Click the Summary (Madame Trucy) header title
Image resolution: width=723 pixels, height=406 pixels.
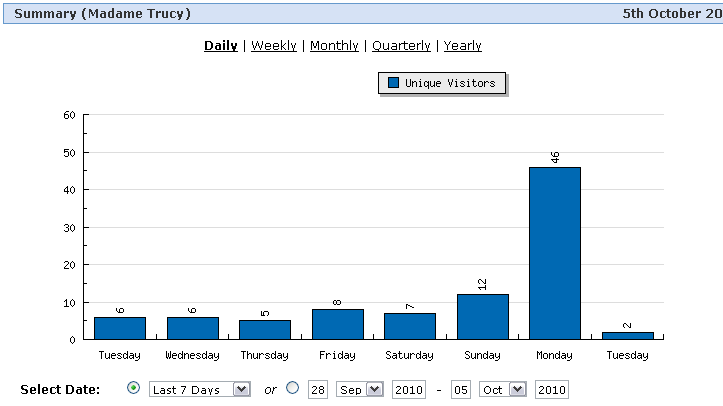[x=102, y=13]
